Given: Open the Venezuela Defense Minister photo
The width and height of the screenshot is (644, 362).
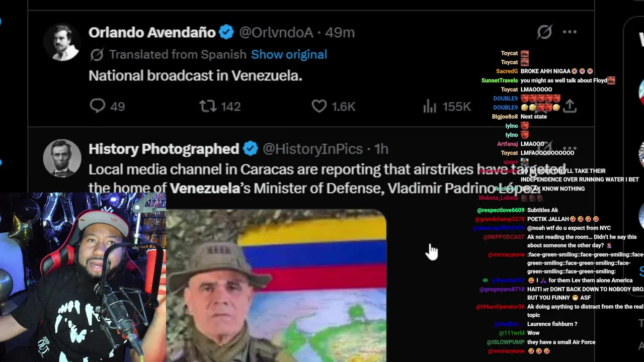Looking at the screenshot, I should (x=276, y=286).
